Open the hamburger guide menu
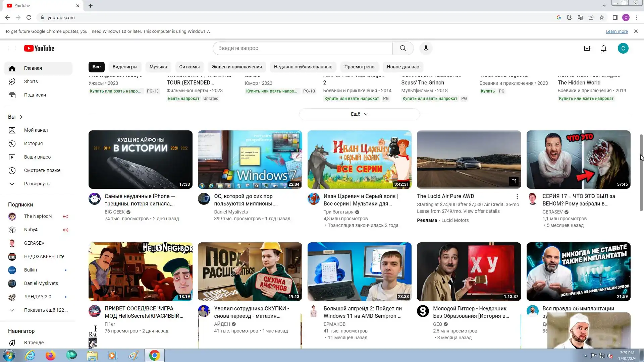The image size is (644, 362). point(12,48)
